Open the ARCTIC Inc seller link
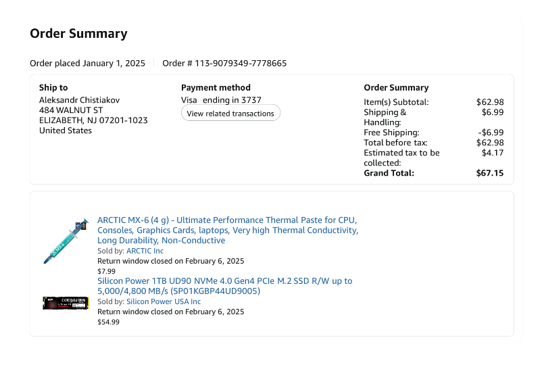Viewport: 542px width, 392px height. click(145, 251)
